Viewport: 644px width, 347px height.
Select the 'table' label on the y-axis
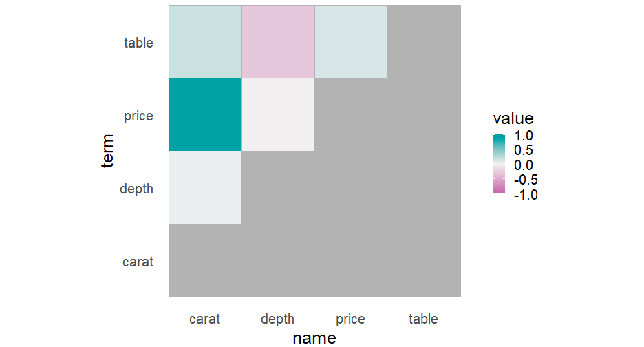[138, 43]
